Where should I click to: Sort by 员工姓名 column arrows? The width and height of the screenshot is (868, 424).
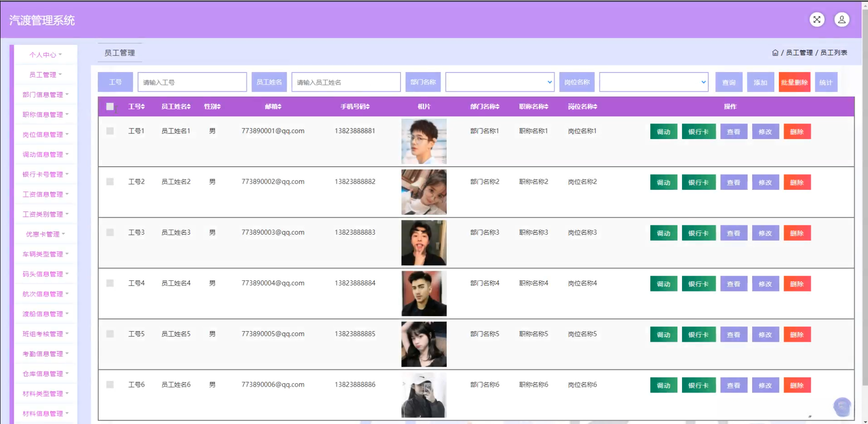click(189, 107)
